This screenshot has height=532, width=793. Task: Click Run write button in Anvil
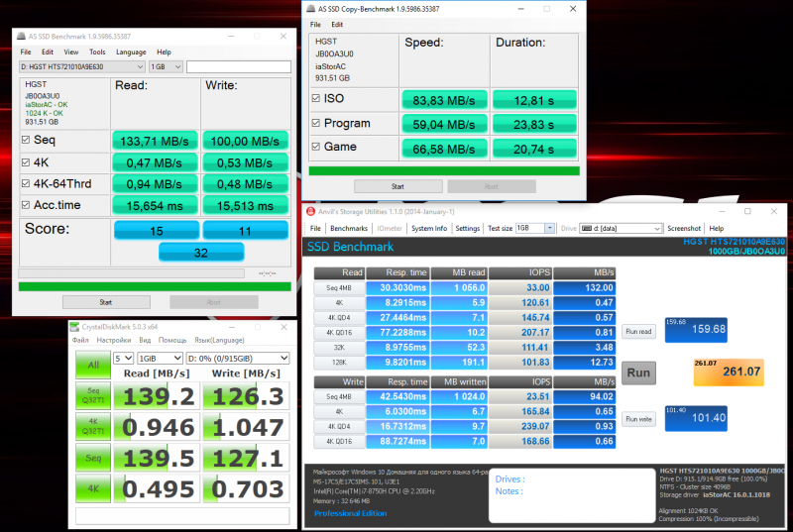638,419
